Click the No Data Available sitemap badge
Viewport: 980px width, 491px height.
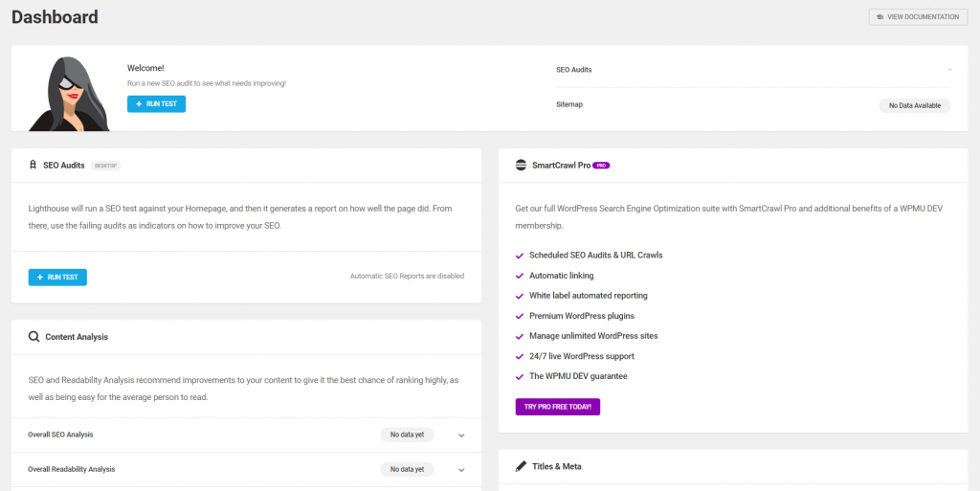(914, 105)
